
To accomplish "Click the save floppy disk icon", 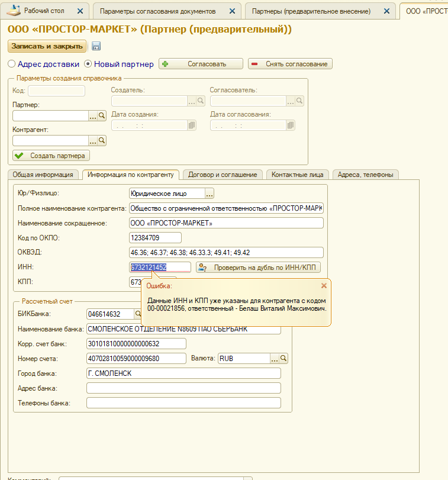I will coord(96,46).
